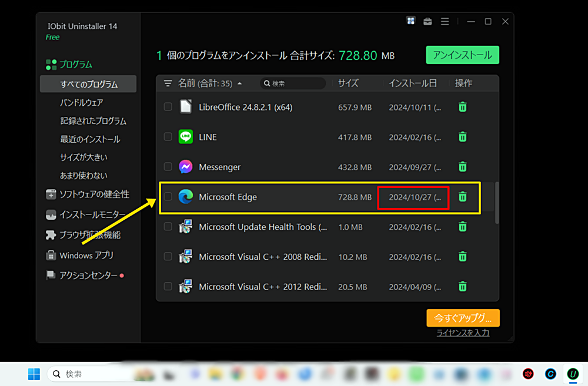The image size is (588, 386).
Task: Click the trash icon for Microsoft Update Health Tools
Action: (x=462, y=227)
